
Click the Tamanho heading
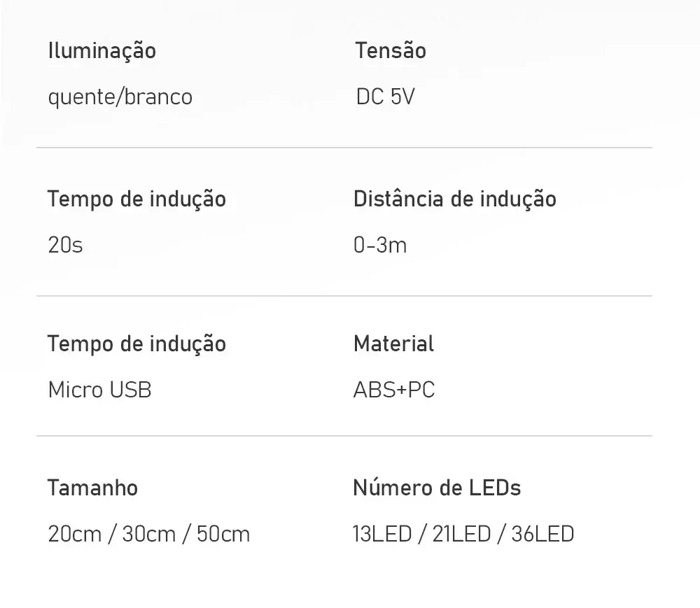(x=92, y=488)
